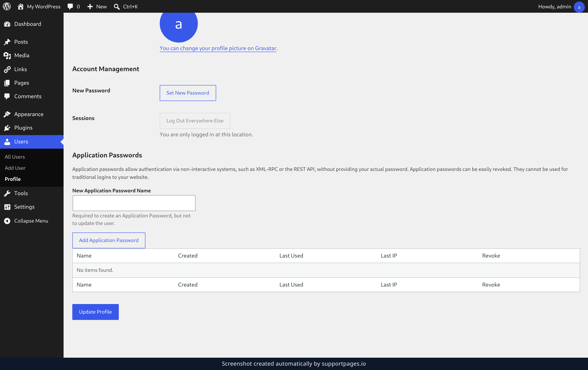Screen dimensions: 588x370
Task: Click Set New Password button
Action: (188, 93)
